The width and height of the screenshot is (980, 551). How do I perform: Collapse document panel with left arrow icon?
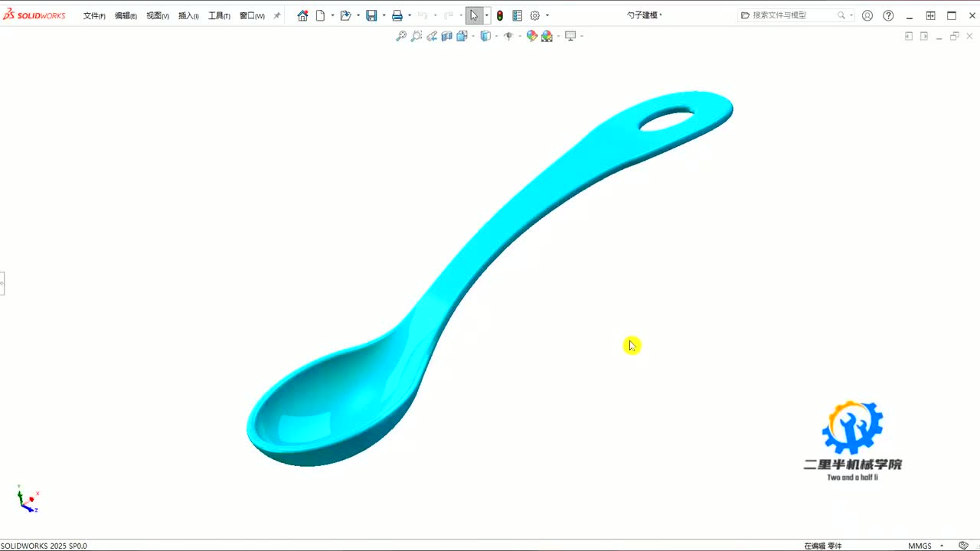(x=909, y=36)
